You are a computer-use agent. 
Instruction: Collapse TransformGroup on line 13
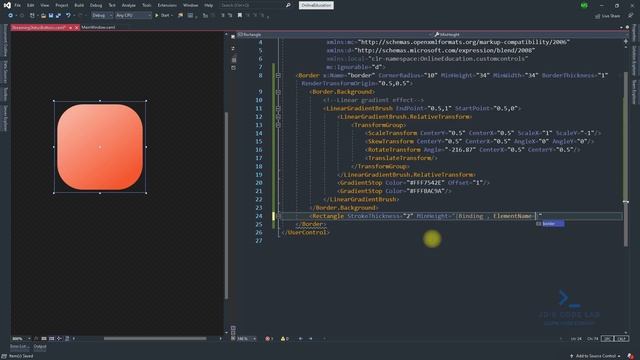278,125
